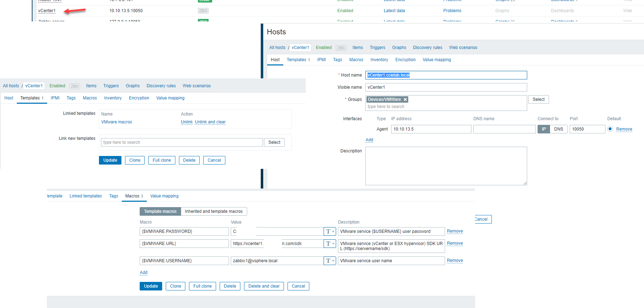Viewport: 644px width, 308px height.
Task: Open Linked templates tab in the template editor
Action: [86, 196]
